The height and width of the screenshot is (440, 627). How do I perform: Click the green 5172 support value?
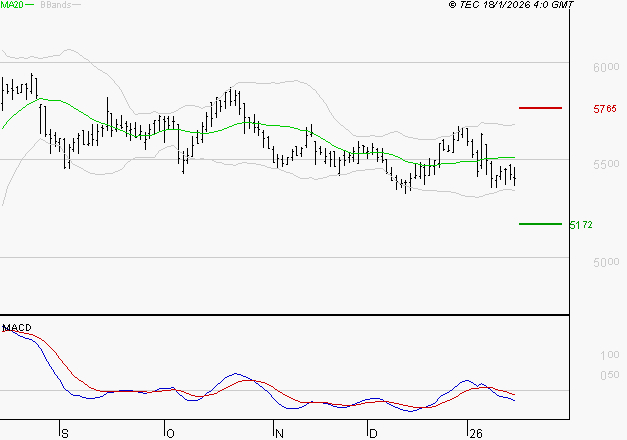tap(581, 225)
